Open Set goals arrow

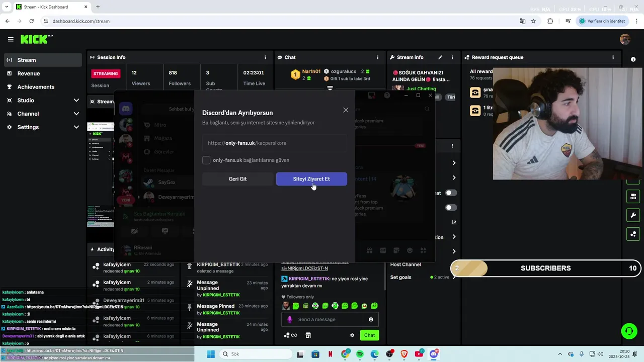tap(454, 277)
